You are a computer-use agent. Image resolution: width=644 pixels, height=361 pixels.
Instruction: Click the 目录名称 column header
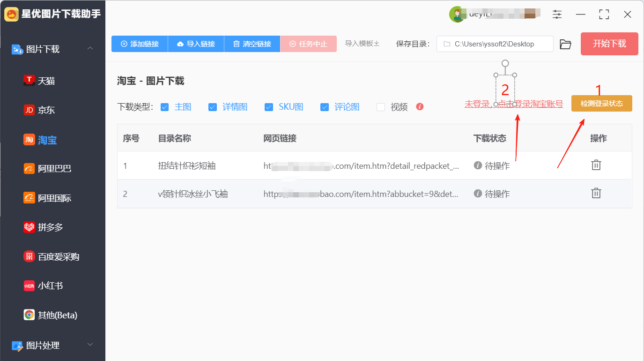click(175, 138)
